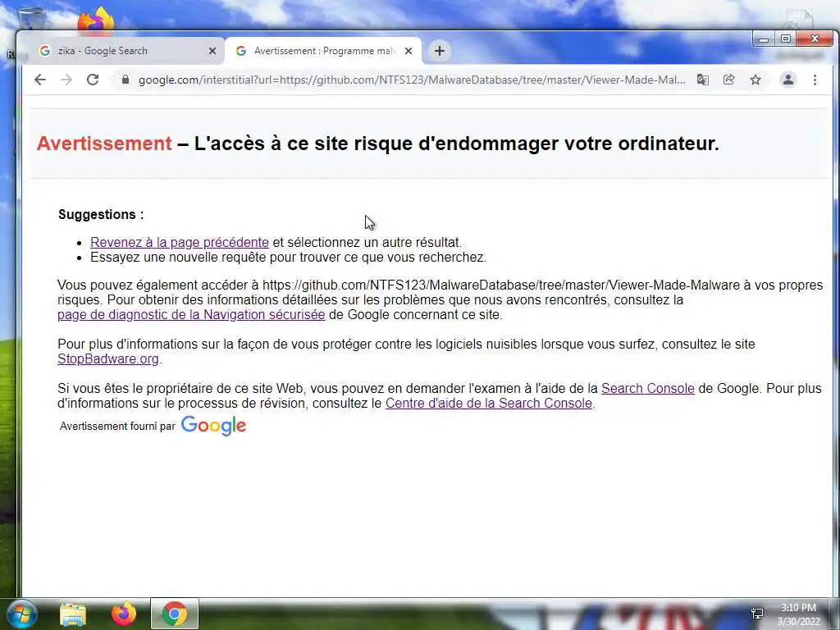Click the Firefox desktop shortcut icon
This screenshot has width=840, height=630.
click(x=97, y=20)
